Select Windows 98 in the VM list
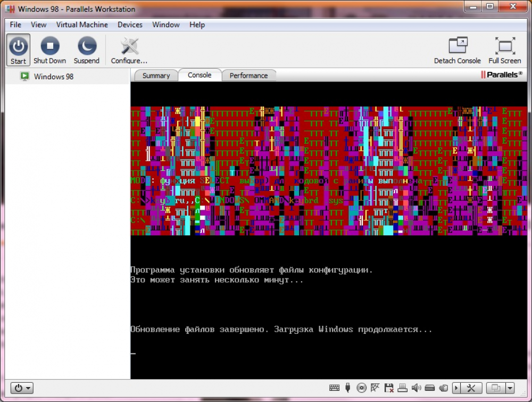The width and height of the screenshot is (532, 402). click(68, 76)
